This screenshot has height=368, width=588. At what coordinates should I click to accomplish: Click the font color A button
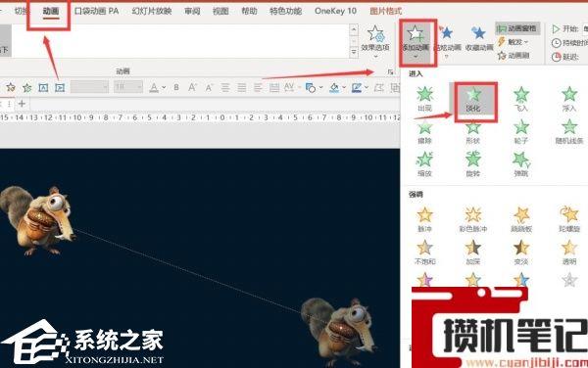154,88
